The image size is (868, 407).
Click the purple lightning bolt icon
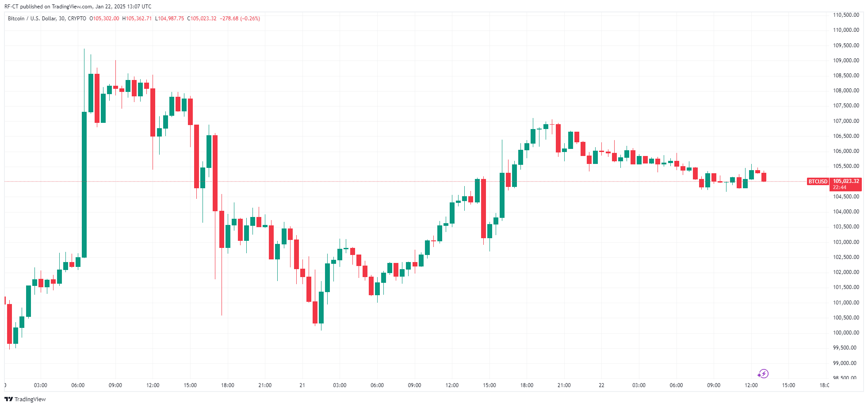tap(763, 374)
